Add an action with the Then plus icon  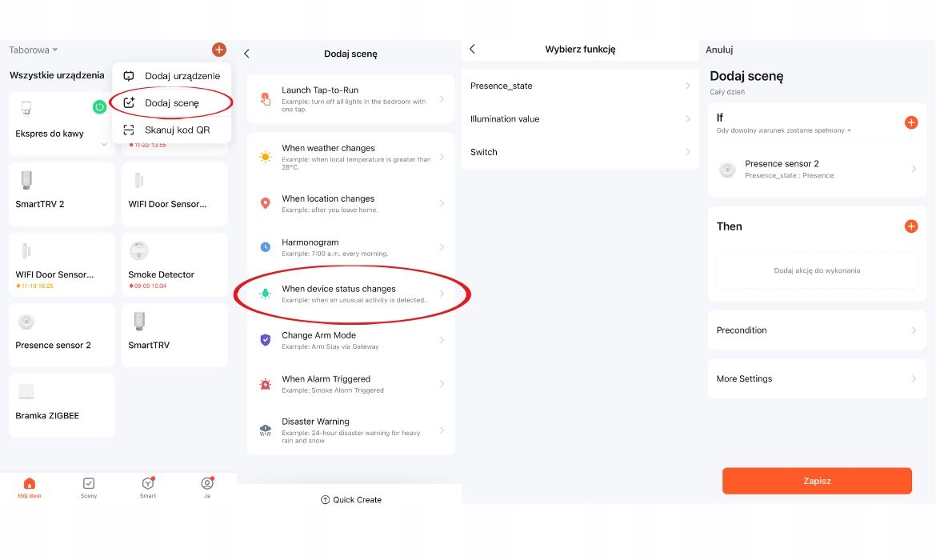[910, 226]
